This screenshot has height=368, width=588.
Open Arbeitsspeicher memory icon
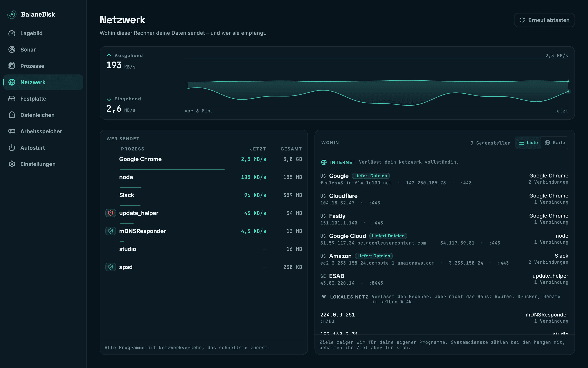click(12, 131)
